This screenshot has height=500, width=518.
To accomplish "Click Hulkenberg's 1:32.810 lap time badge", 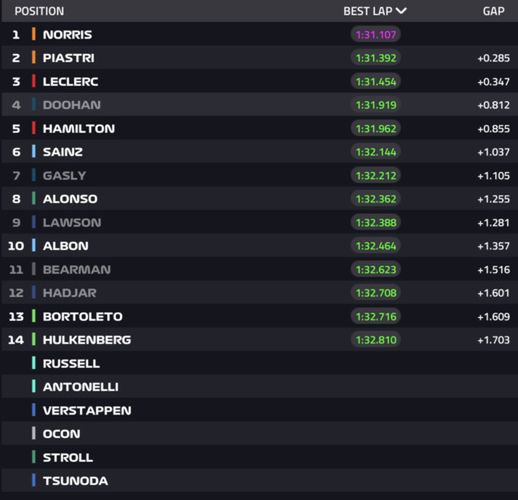I will 376,340.
